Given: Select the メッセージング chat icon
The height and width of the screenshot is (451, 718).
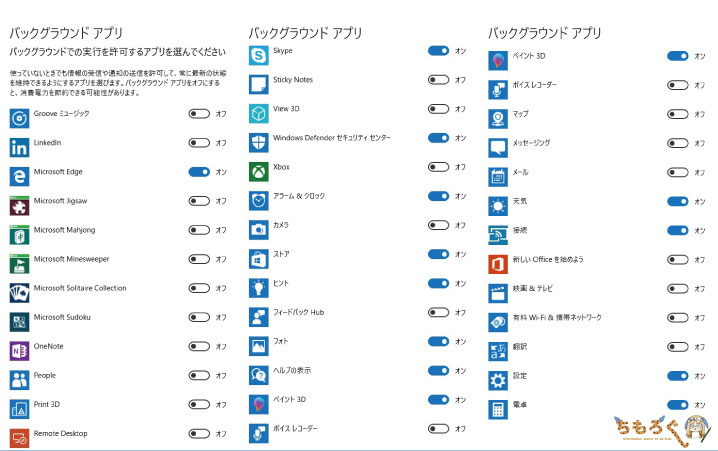Looking at the screenshot, I should click(x=498, y=148).
